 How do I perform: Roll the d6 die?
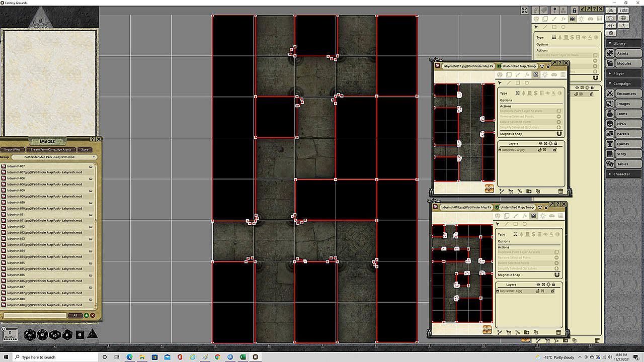[x=79, y=334]
